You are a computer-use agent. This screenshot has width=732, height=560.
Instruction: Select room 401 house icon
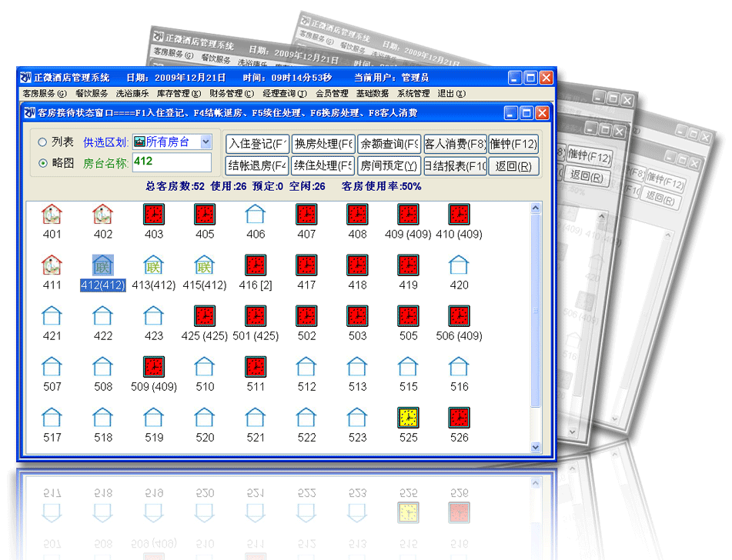point(52,215)
